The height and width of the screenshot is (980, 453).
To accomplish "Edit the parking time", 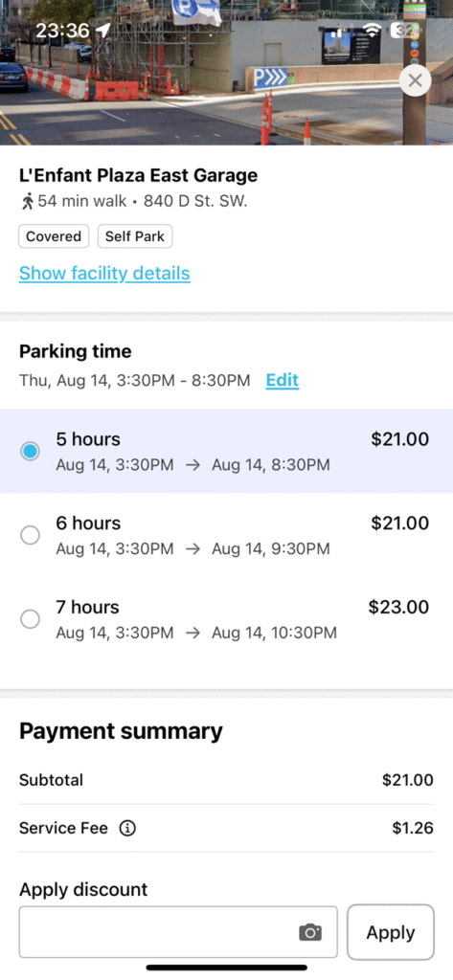I will pyautogui.click(x=283, y=380).
